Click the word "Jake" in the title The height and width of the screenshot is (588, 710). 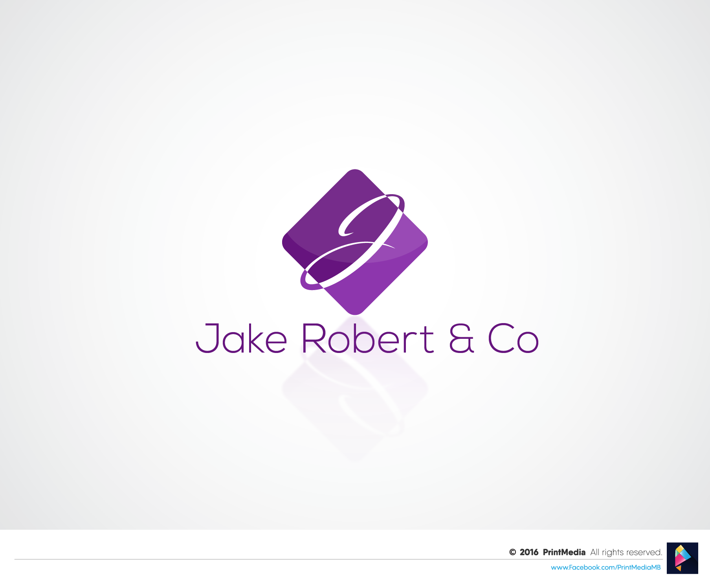tap(241, 338)
